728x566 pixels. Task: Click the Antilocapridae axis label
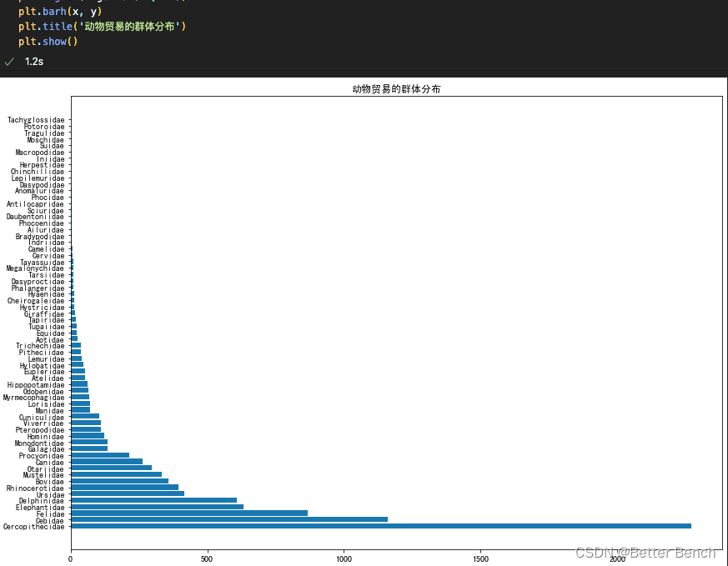point(35,204)
